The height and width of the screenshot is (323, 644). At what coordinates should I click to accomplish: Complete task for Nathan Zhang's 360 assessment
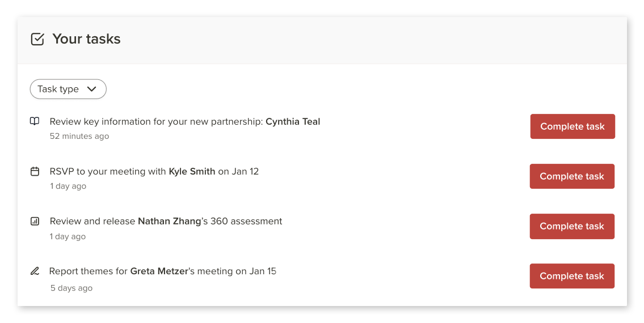click(x=572, y=226)
